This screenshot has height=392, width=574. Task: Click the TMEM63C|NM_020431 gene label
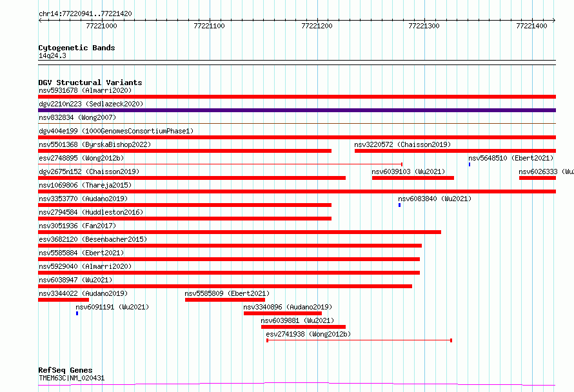(x=72, y=378)
